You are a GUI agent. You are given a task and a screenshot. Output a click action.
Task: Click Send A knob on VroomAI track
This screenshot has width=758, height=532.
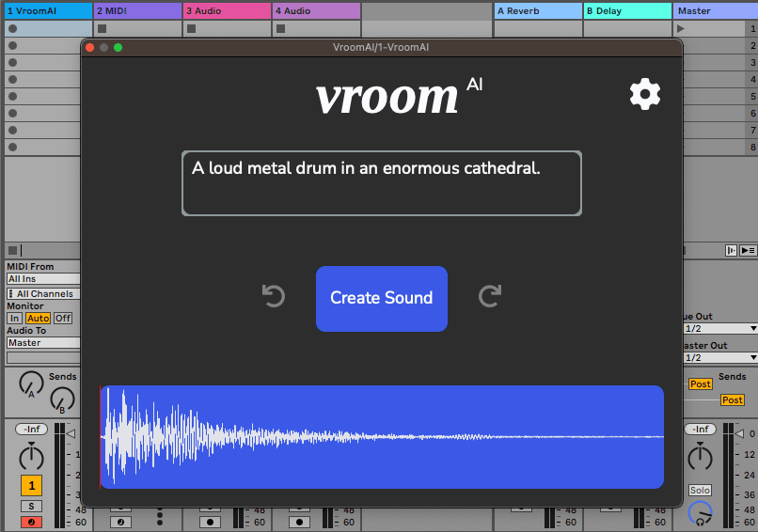point(31,383)
